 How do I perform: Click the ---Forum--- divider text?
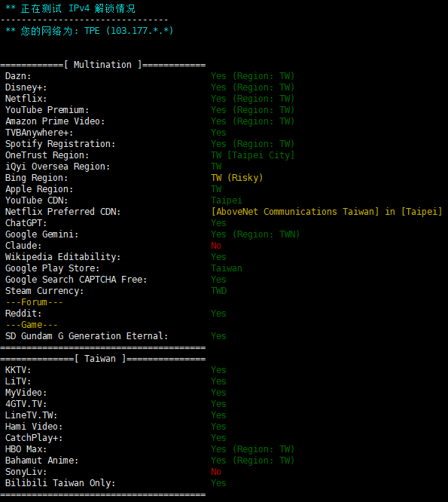[x=34, y=302]
